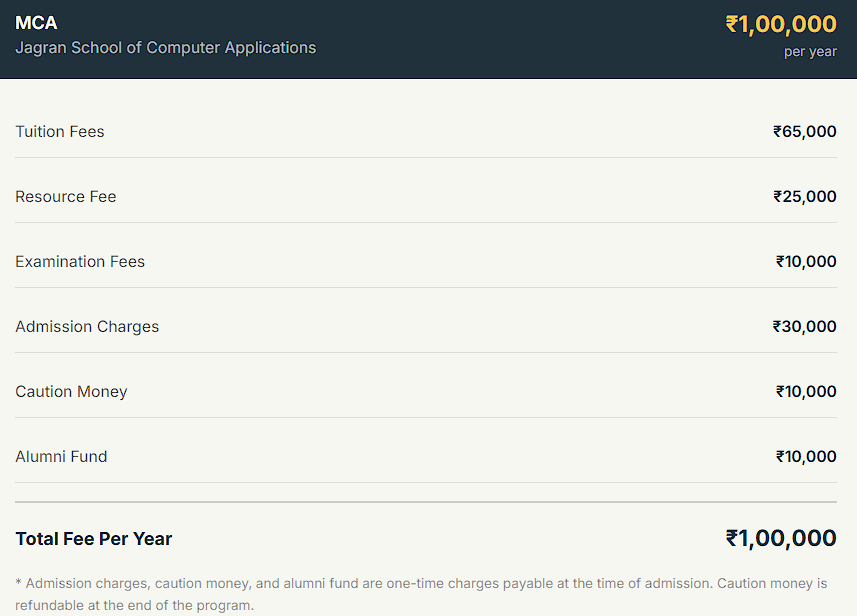Select the Examination Fees label
The height and width of the screenshot is (616, 857).
tap(80, 262)
